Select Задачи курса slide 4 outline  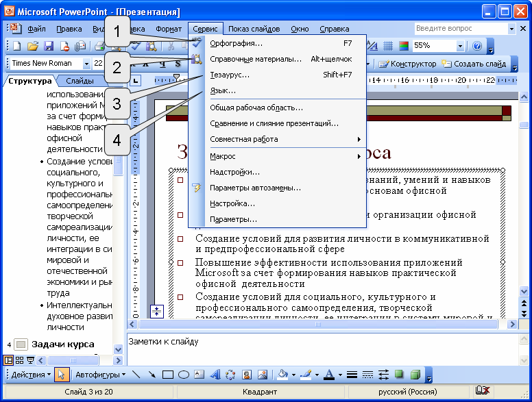click(x=63, y=344)
